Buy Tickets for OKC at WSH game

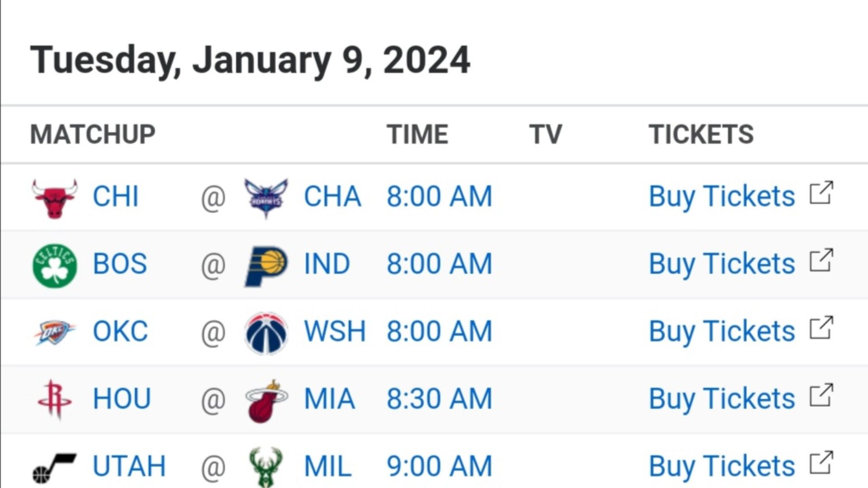coord(722,332)
